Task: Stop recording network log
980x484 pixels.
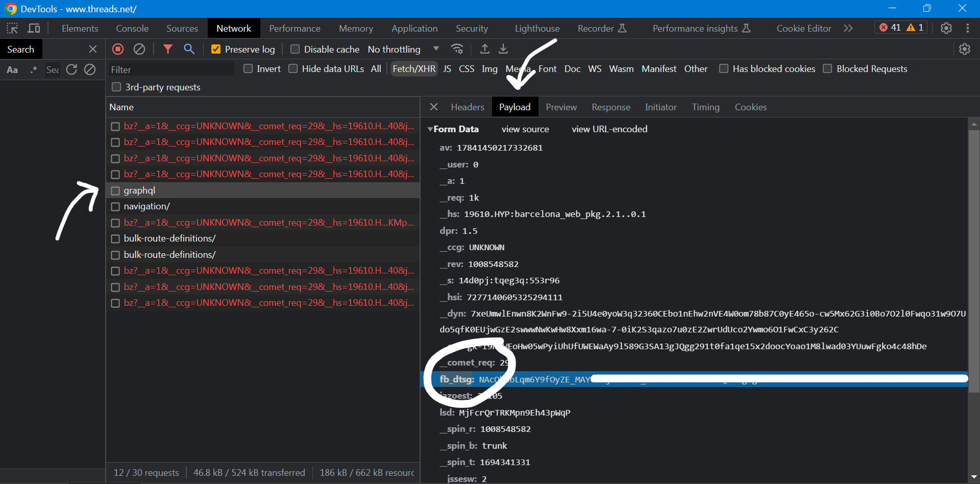Action: coord(118,49)
